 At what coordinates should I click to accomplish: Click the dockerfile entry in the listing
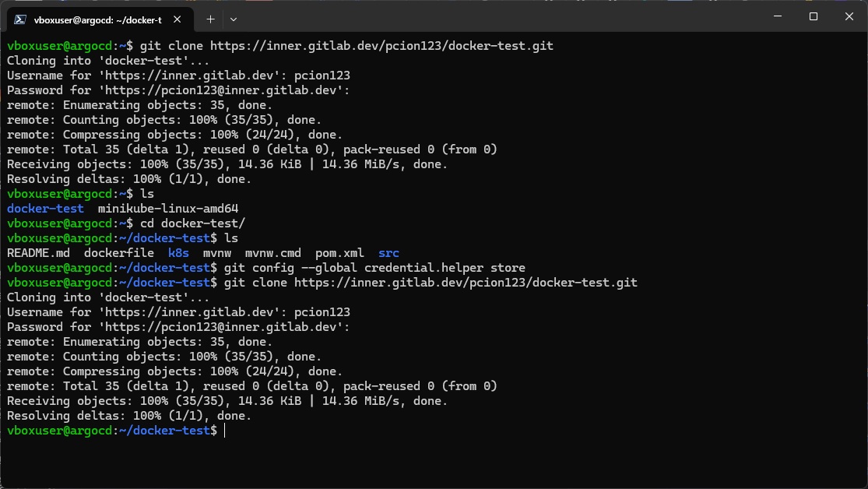coord(119,253)
